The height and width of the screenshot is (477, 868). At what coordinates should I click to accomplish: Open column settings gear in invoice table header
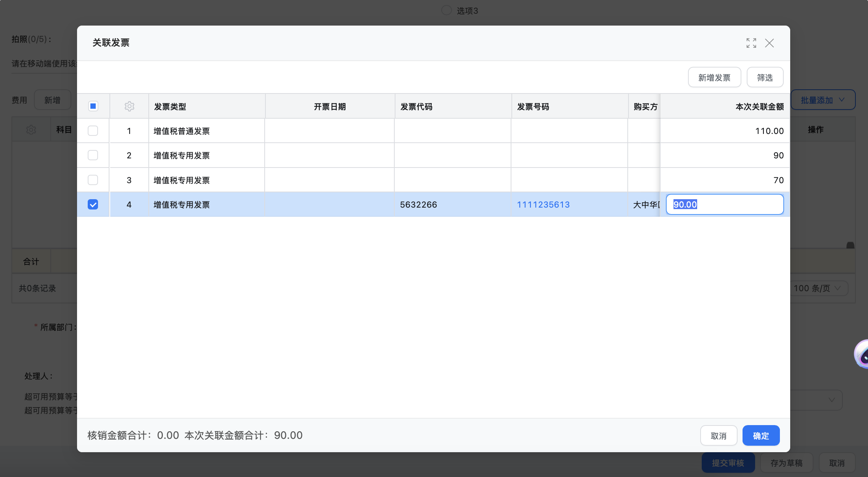[129, 106]
